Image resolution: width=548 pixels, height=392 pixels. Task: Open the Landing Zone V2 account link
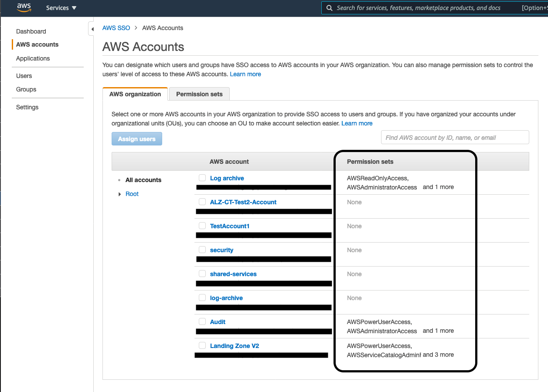(235, 346)
